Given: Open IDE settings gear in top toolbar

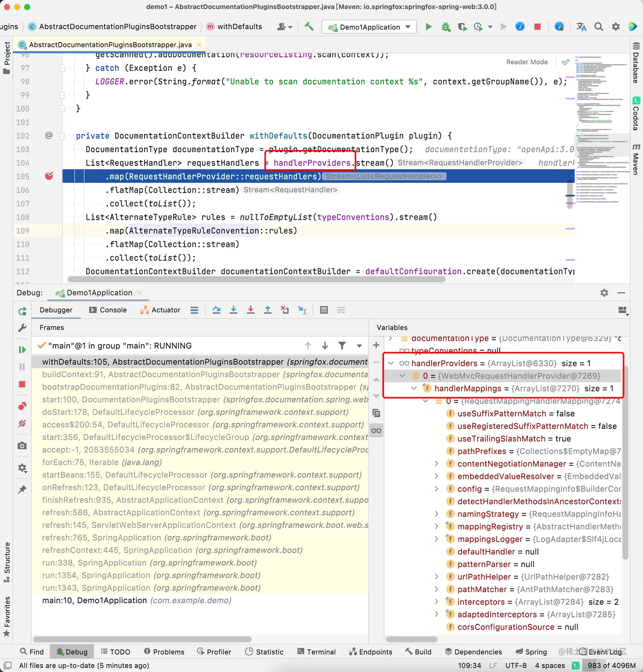Looking at the screenshot, I should pos(616,27).
